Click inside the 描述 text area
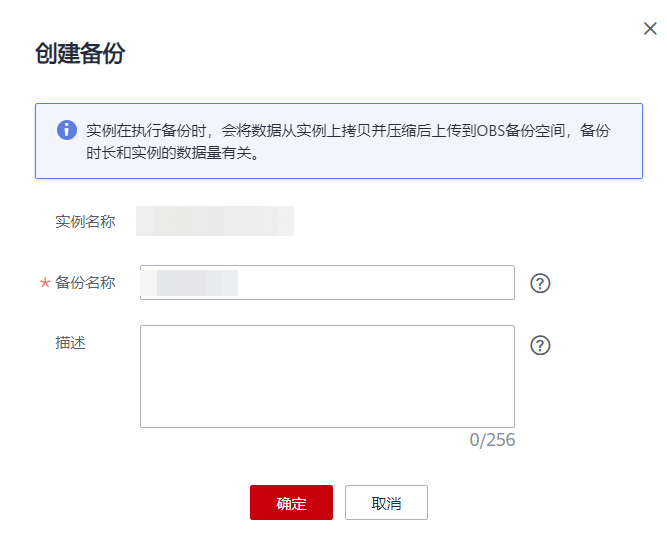The height and width of the screenshot is (548, 667). point(327,375)
